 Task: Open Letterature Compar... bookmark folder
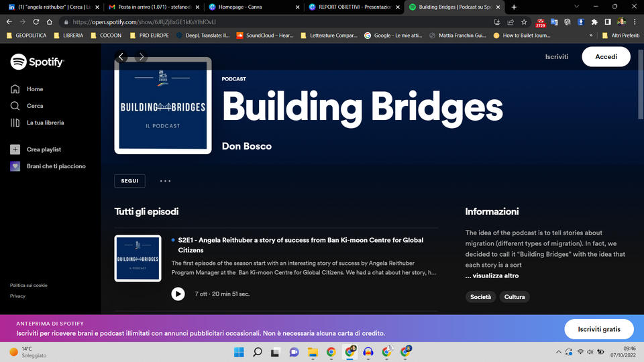coord(329,36)
